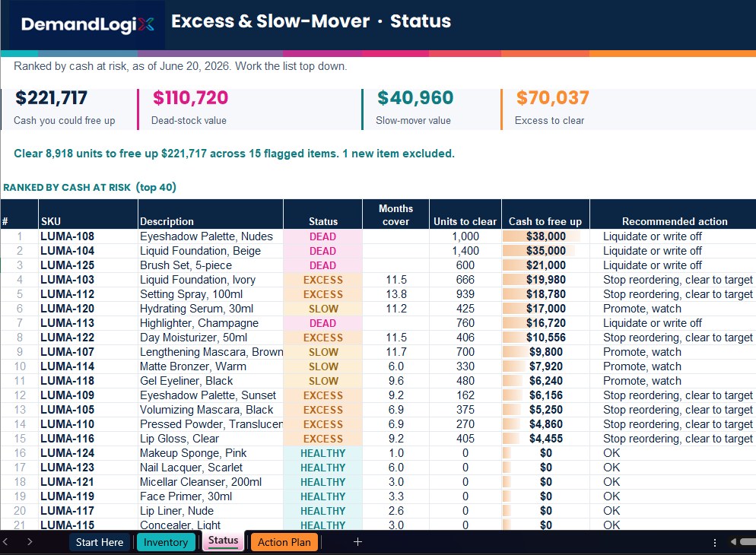Click the $40,960 slow-mover value
Image resolution: width=756 pixels, height=555 pixels.
(415, 98)
